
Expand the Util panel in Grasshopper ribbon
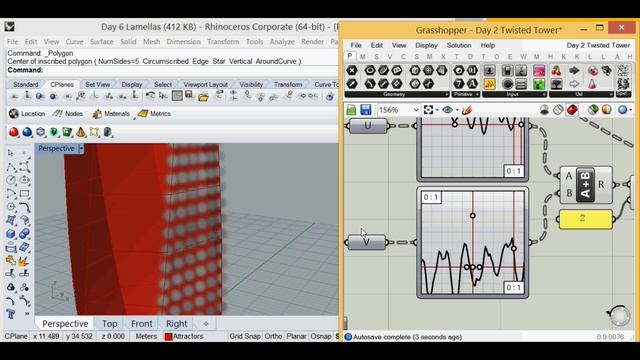click(611, 94)
